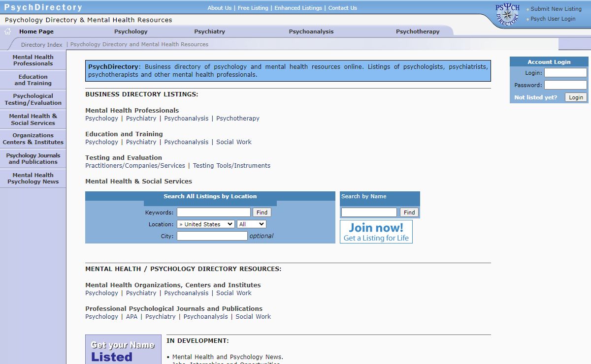Click the Enhanced Listings link

tap(298, 8)
